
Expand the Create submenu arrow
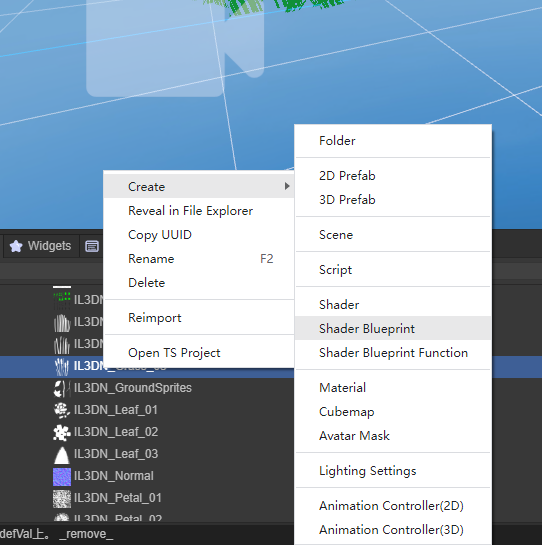point(287,186)
